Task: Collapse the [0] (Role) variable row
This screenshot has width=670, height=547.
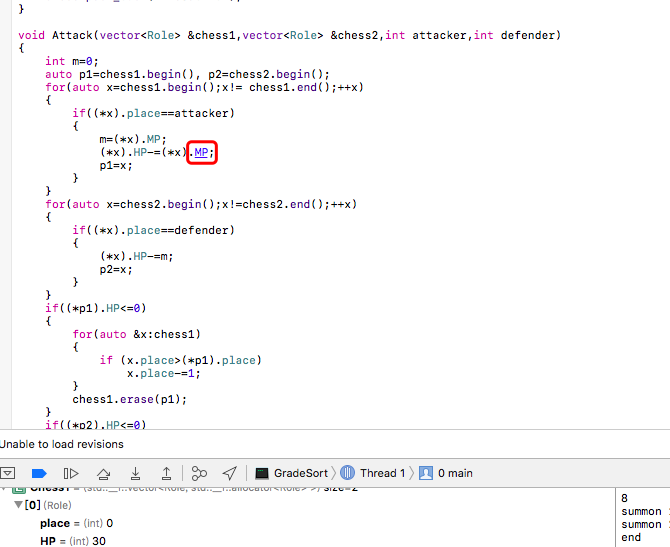Action: point(18,505)
